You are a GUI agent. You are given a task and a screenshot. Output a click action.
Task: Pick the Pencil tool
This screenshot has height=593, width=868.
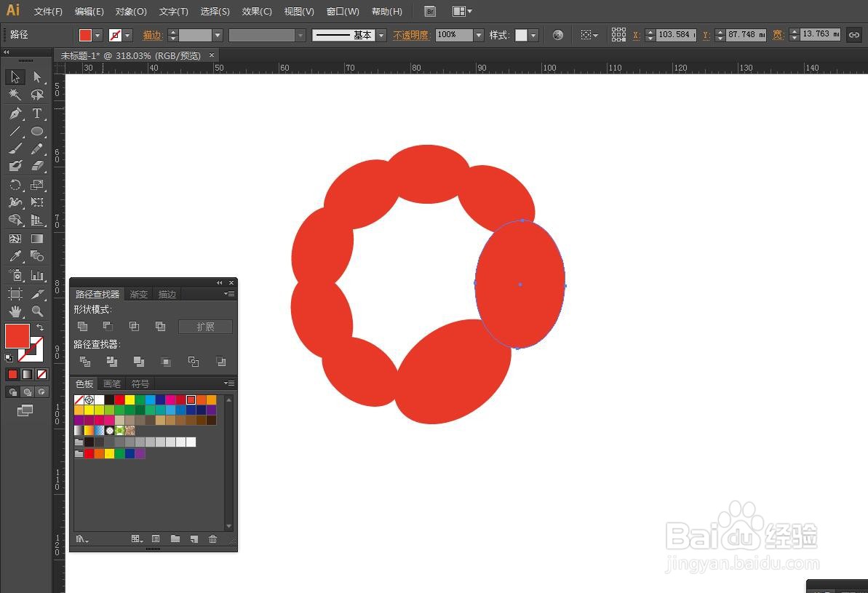click(x=37, y=148)
